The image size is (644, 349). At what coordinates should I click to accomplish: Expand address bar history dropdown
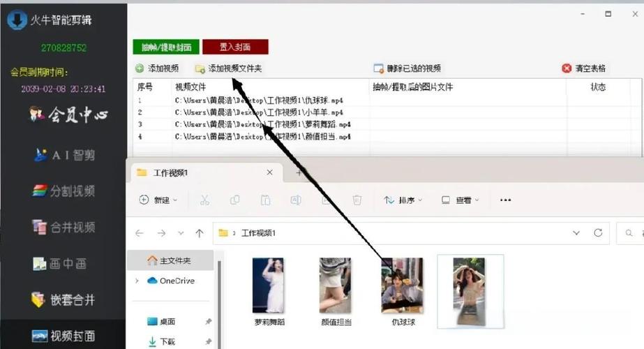(x=576, y=233)
